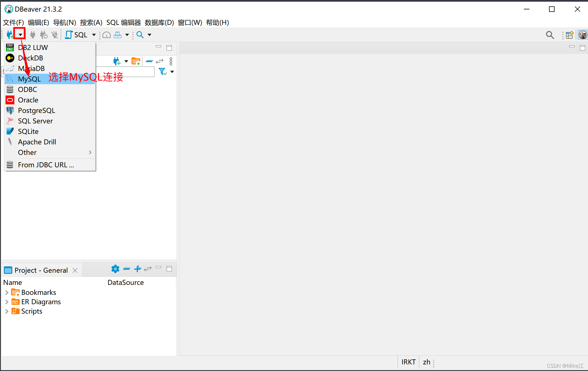
Task: Click the navigator filter funnel icon
Action: click(x=163, y=72)
